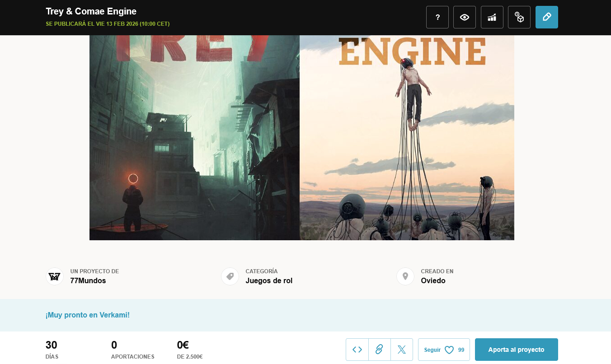Click the Comae Engine cover artwork
611x364 pixels.
click(x=407, y=138)
